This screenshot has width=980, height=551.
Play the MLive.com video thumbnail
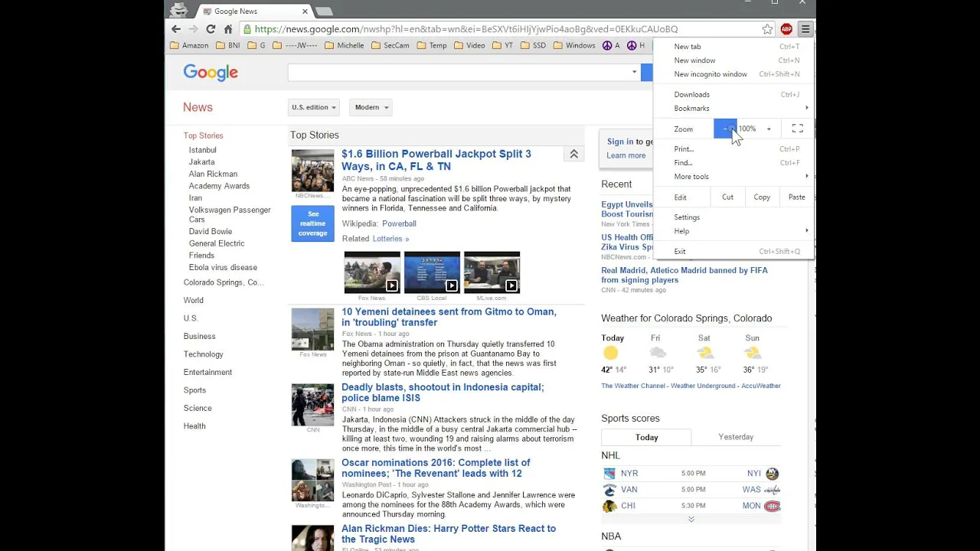click(492, 272)
